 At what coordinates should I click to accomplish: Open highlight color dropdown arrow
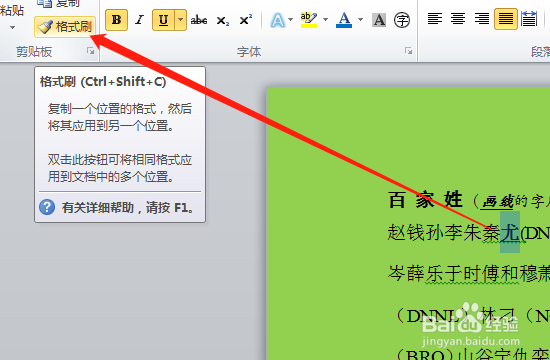point(326,20)
